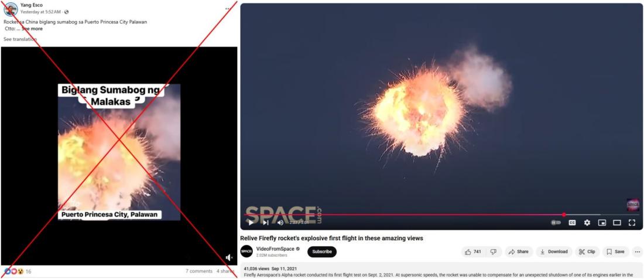
Task: Dislike the Firefly rocket video
Action: click(494, 252)
